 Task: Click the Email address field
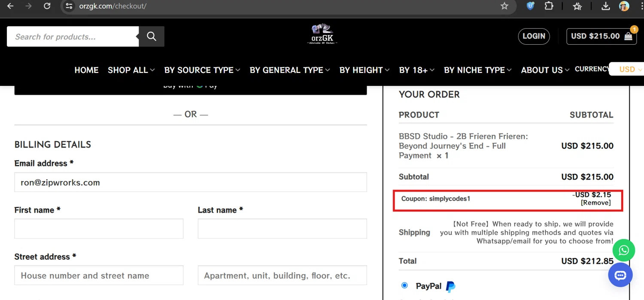coord(191,182)
